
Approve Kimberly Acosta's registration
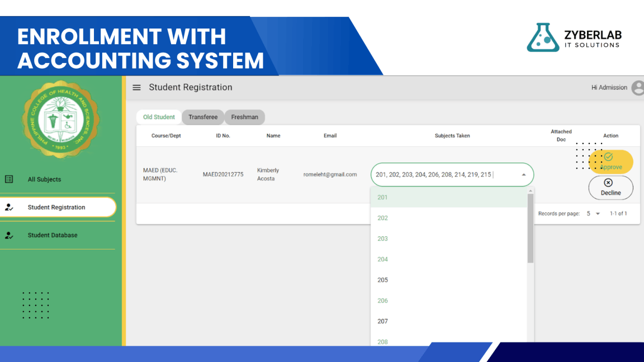coord(610,162)
